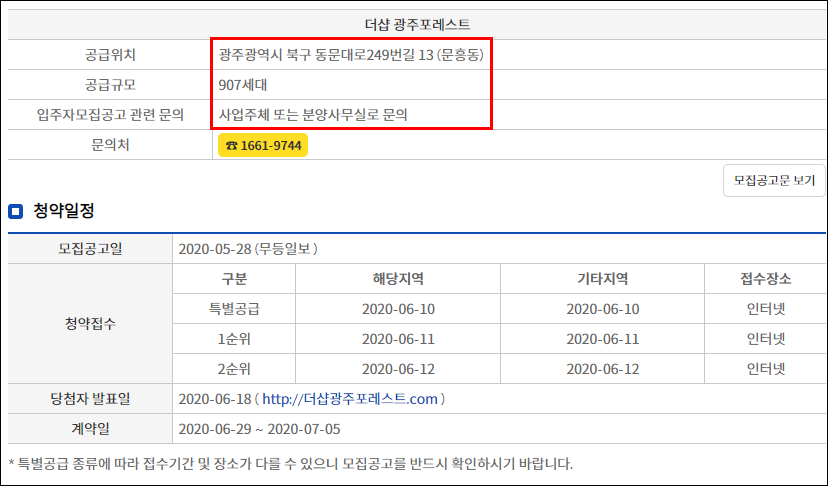Viewport: 828px width, 486px height.
Task: Open the http://더샵광주포레스트.com link
Action: [350, 399]
